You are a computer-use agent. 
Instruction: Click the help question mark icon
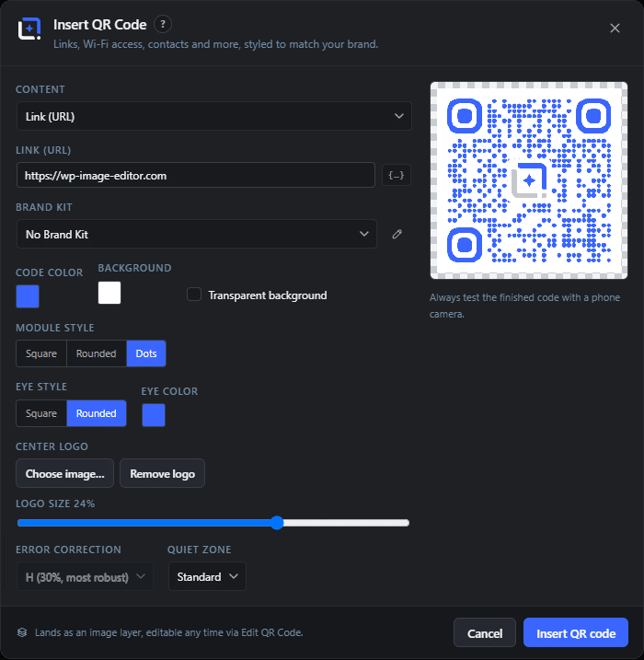[163, 25]
